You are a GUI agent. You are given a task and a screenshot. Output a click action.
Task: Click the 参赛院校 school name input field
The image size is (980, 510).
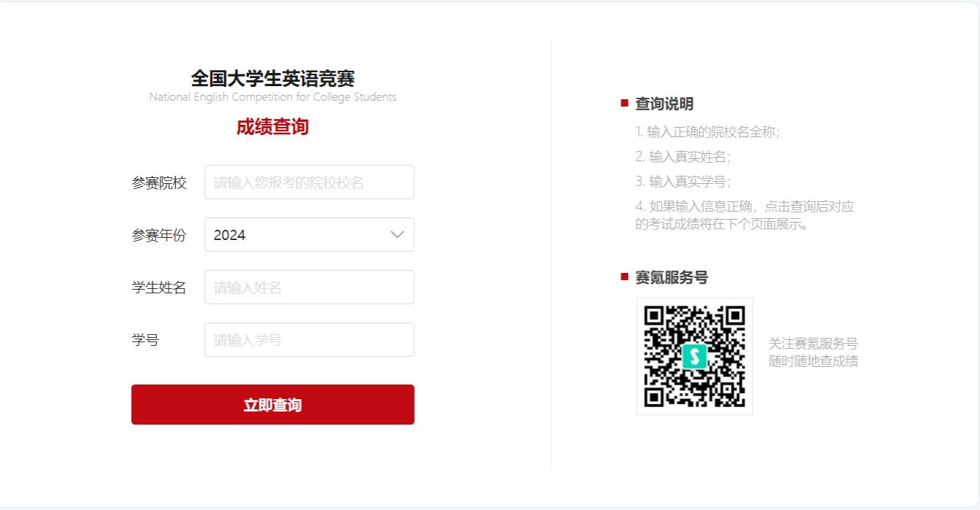point(309,182)
